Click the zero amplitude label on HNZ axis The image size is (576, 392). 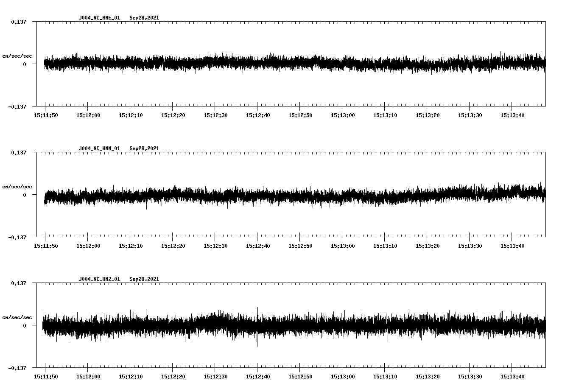tap(25, 326)
